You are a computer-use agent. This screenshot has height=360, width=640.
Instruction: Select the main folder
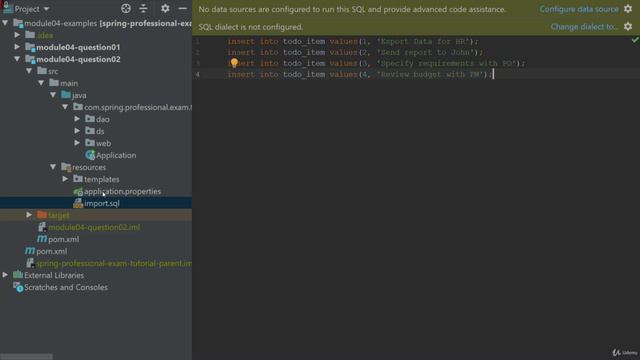pos(69,83)
